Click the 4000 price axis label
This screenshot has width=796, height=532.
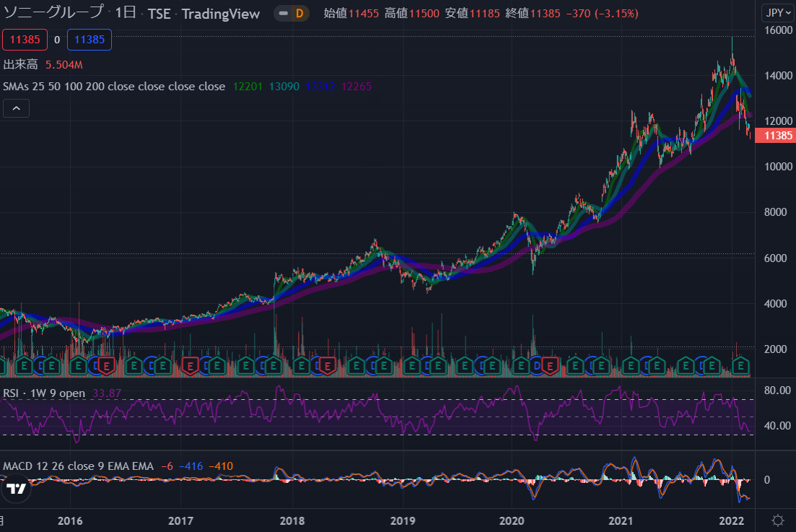[776, 304]
